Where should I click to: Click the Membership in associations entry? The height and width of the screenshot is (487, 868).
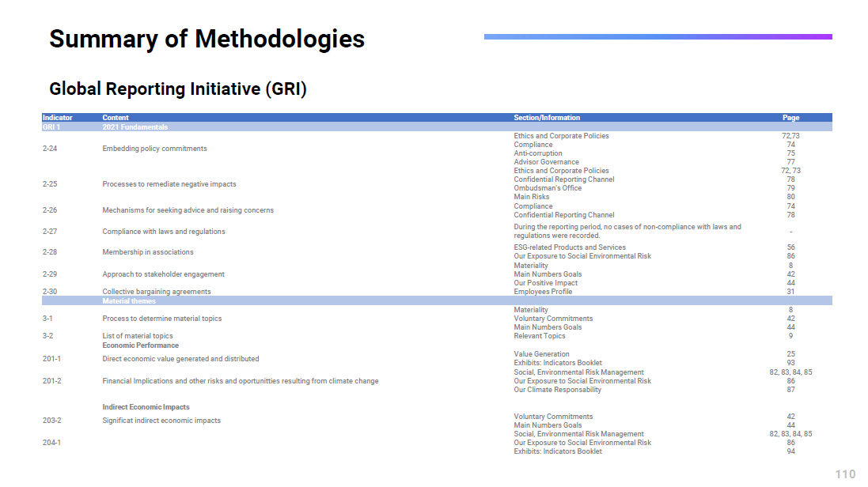148,252
